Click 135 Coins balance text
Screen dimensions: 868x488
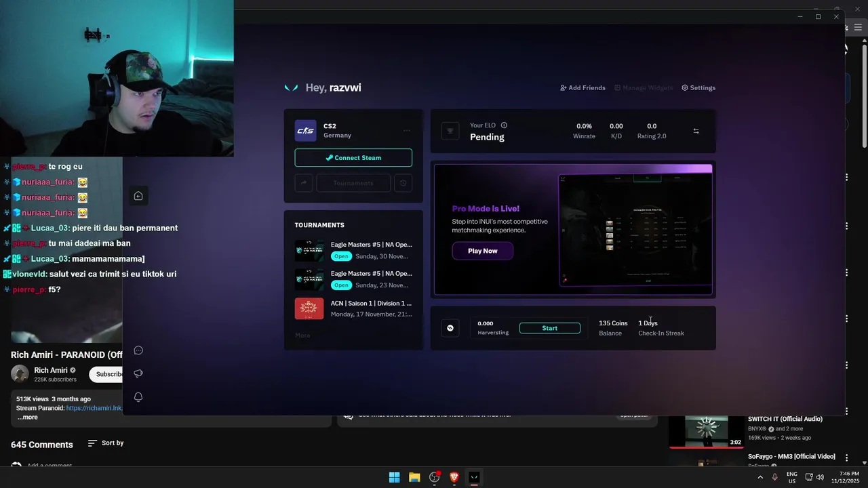pyautogui.click(x=613, y=323)
